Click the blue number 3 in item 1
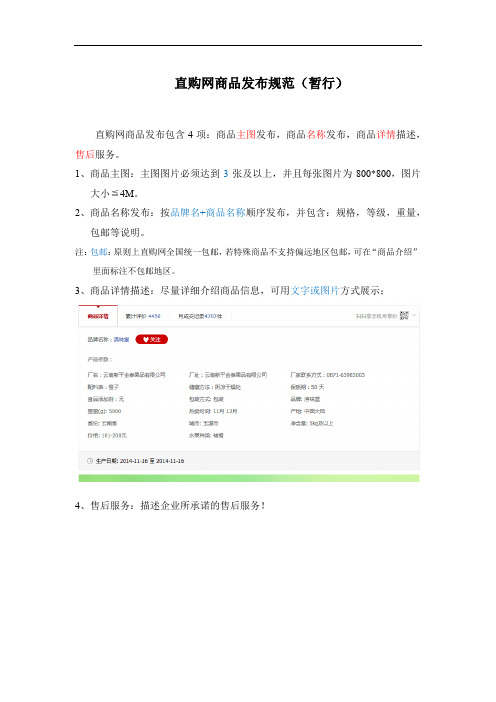This screenshot has width=496, height=702. pyautogui.click(x=226, y=174)
